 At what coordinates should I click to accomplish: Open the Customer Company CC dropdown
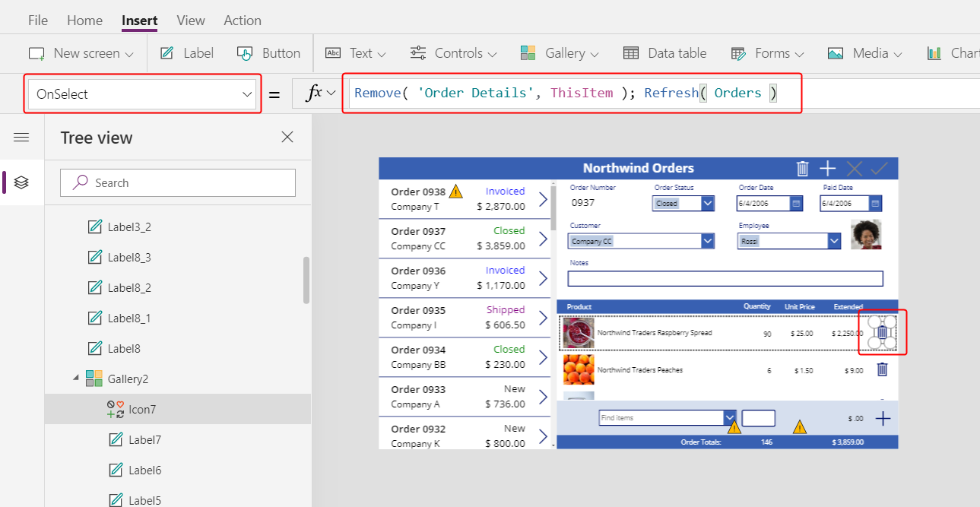click(x=708, y=241)
